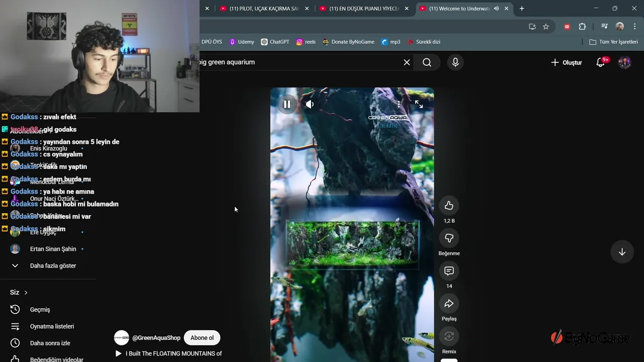Open the Oluştur create menu
This screenshot has width=644, height=362.
pos(567,62)
